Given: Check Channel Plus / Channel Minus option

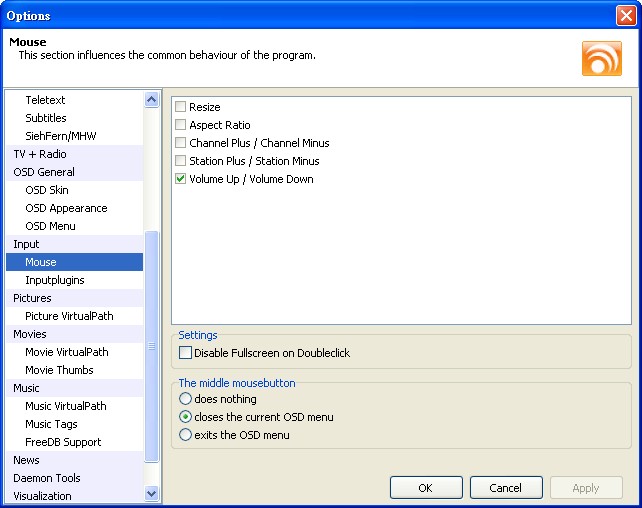Looking at the screenshot, I should (x=181, y=143).
